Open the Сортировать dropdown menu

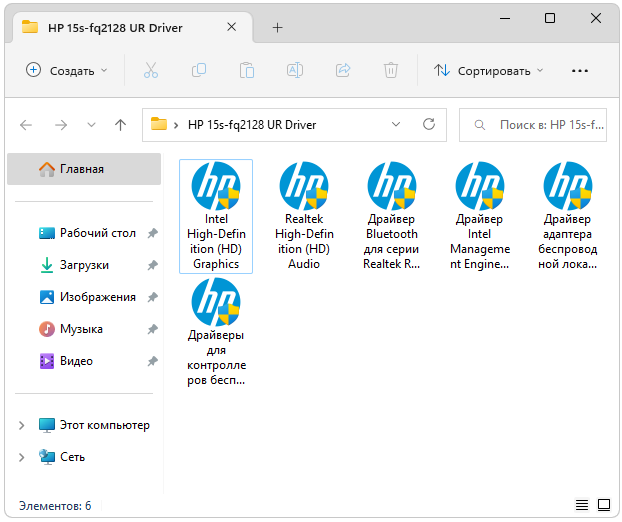tap(488, 71)
